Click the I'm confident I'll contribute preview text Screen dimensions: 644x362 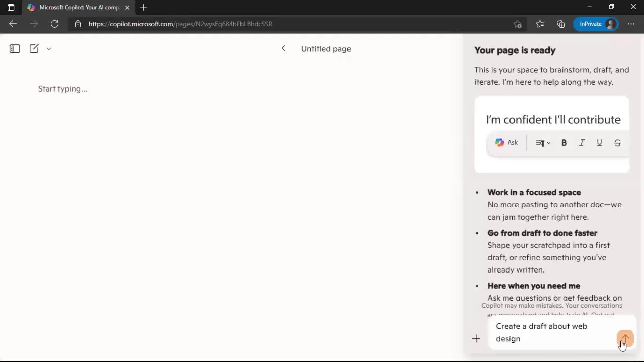(553, 120)
